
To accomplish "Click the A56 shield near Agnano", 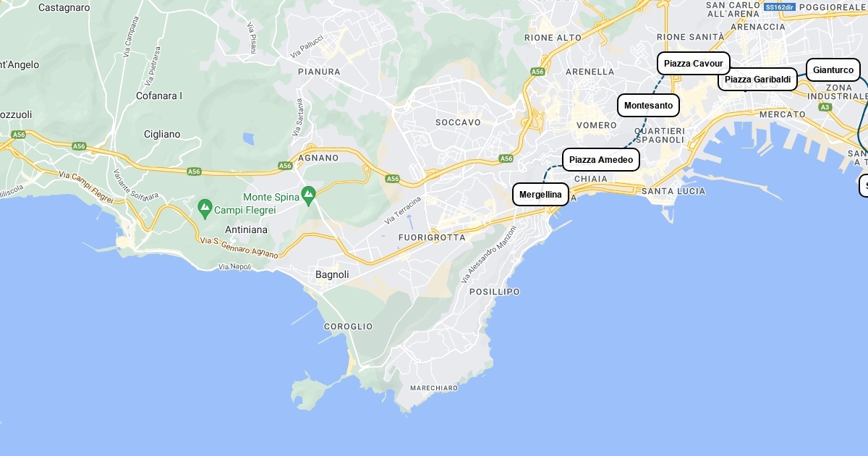I will [x=286, y=166].
